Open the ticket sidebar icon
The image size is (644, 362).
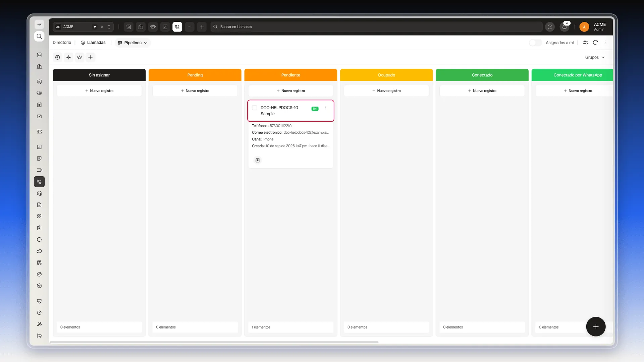point(39,132)
